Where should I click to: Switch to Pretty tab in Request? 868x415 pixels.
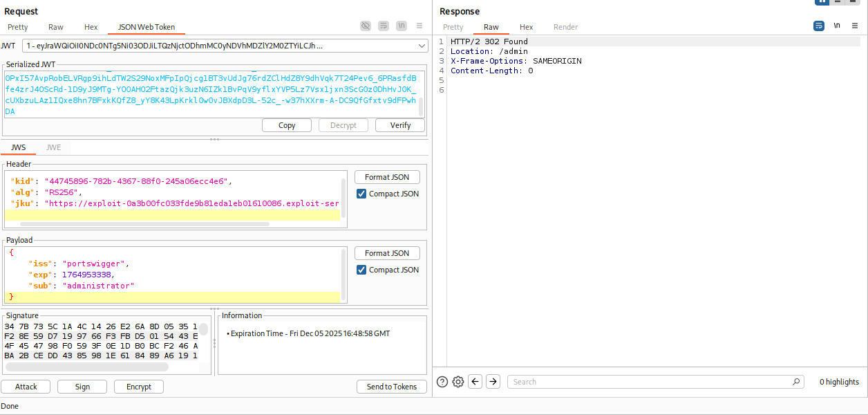click(18, 27)
